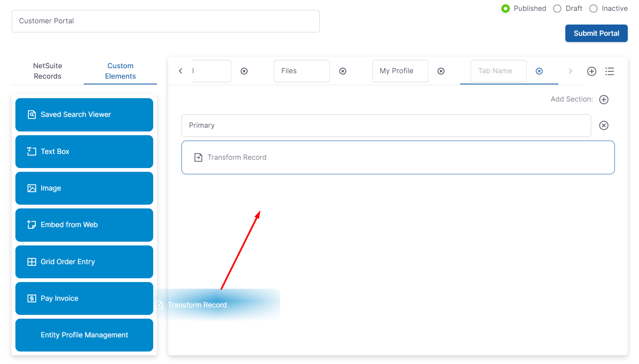
Task: Click the add new tab plus icon
Action: [592, 71]
